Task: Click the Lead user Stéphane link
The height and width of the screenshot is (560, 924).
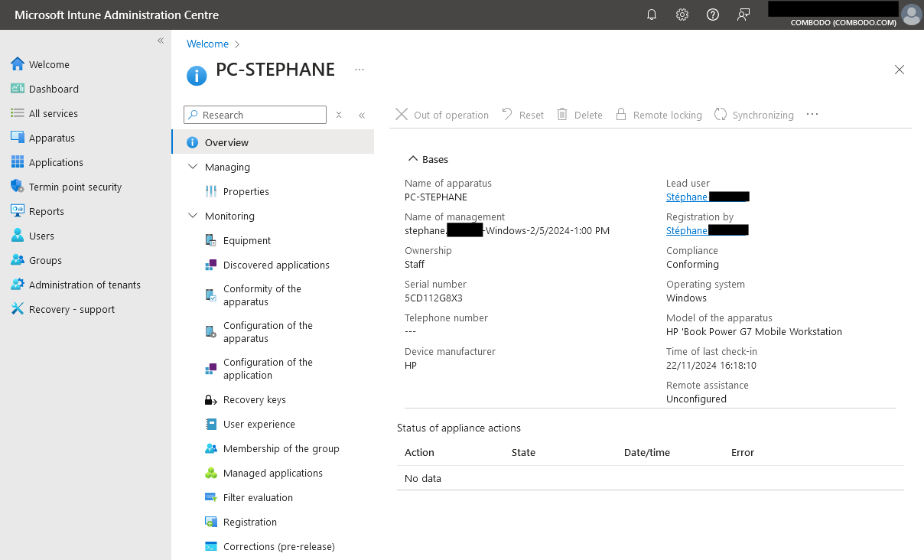Action: click(687, 197)
